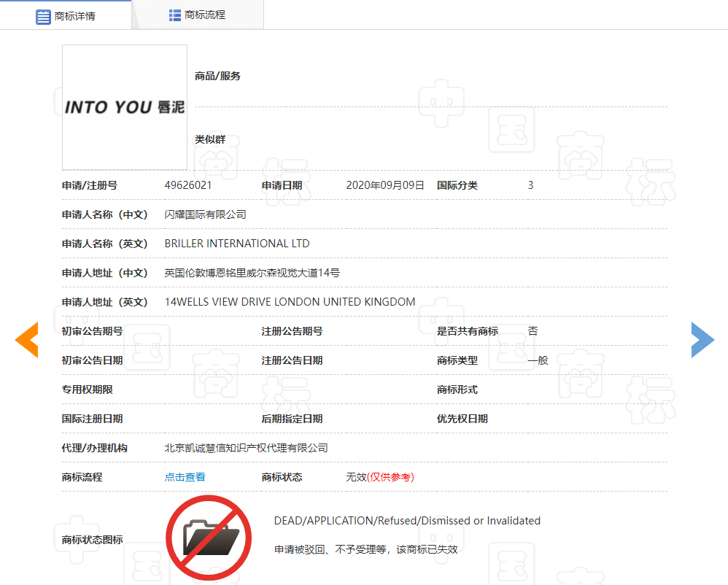This screenshot has width=728, height=585.
Task: Click the application date 2020年09月09日
Action: [x=385, y=185]
